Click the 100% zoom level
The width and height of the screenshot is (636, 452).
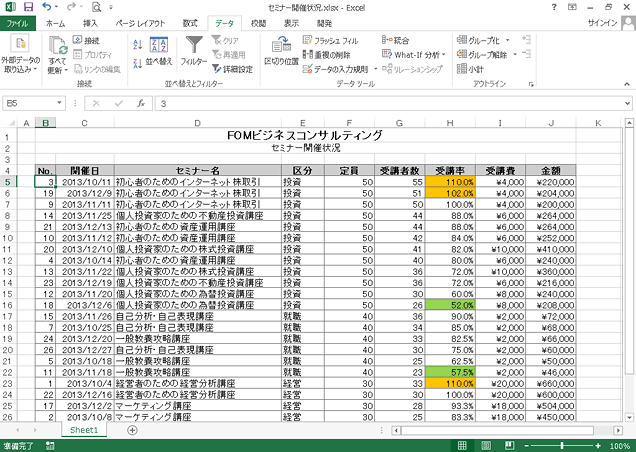click(x=619, y=446)
